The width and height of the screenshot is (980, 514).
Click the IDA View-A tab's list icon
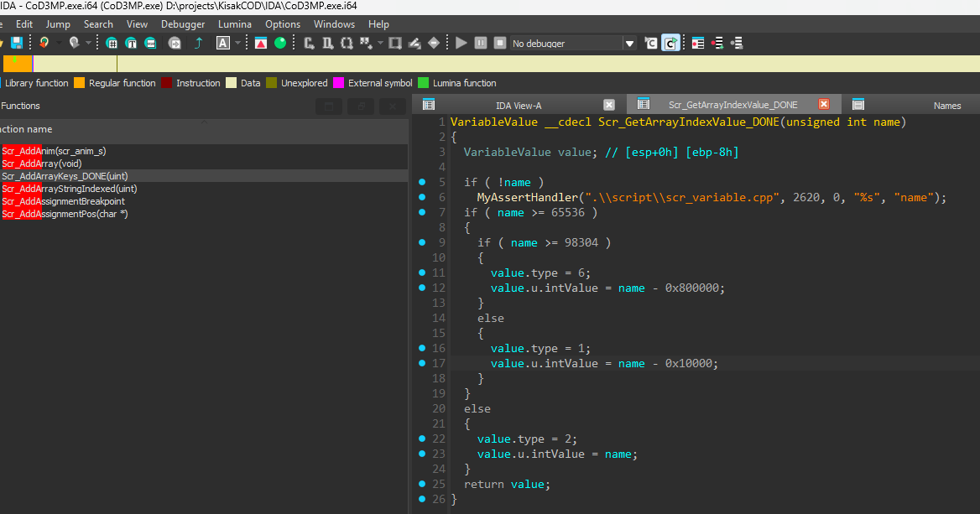429,104
